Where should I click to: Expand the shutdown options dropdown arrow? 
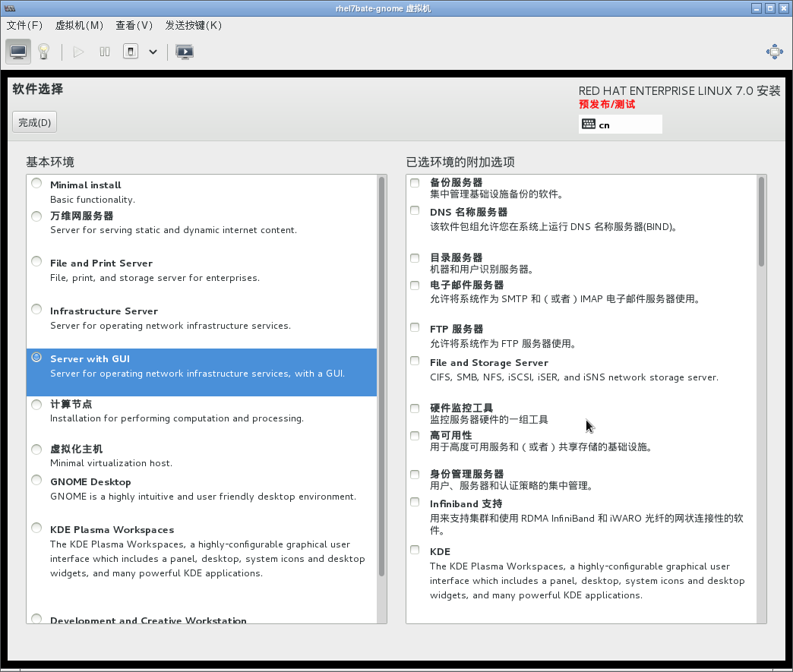click(153, 52)
